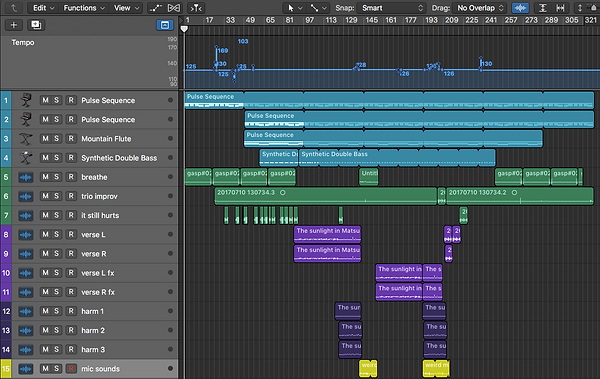Click the playhead marker at bar 1

184,29
